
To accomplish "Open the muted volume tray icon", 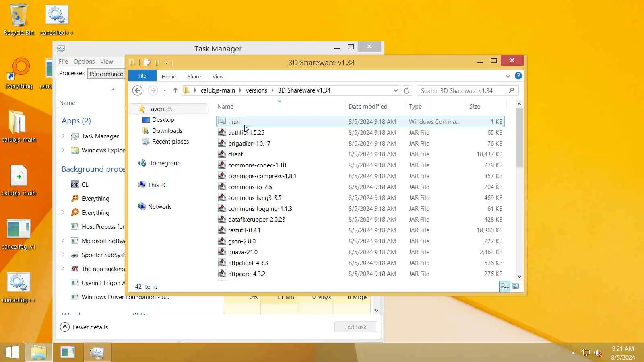I will pyautogui.click(x=598, y=353).
